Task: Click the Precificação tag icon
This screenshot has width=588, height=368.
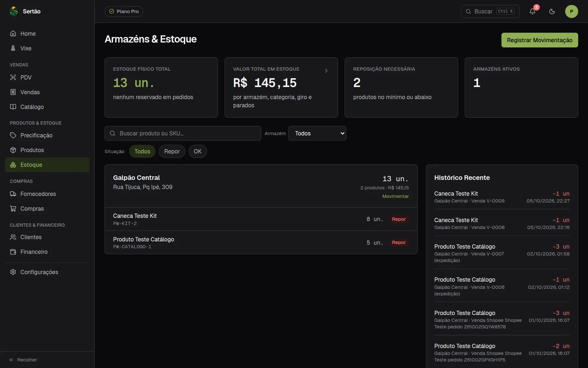Action: pos(13,135)
